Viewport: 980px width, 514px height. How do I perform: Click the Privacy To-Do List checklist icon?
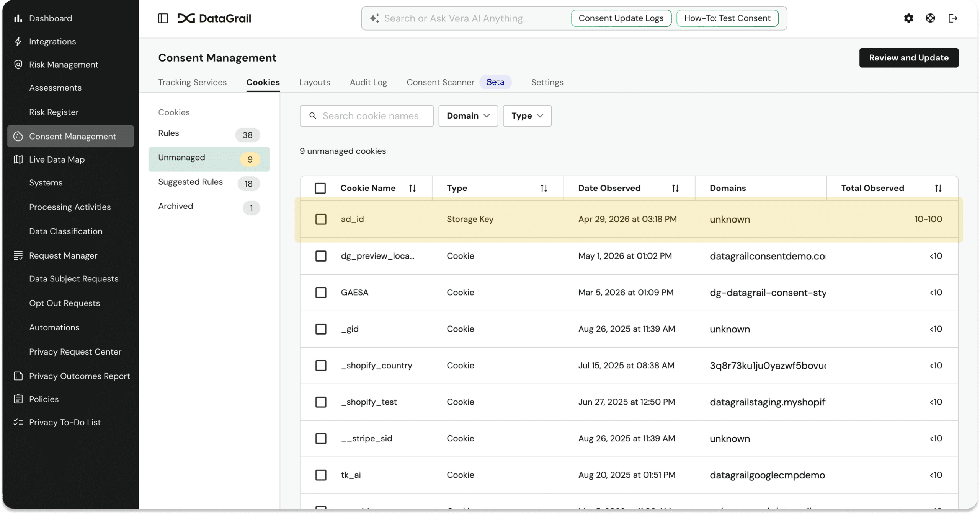point(18,422)
